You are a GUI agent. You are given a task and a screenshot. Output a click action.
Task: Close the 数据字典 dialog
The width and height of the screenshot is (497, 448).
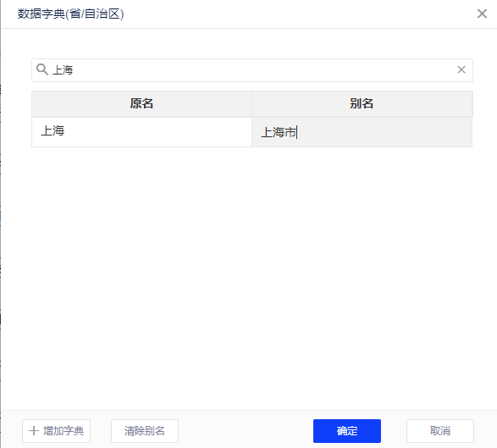point(482,14)
